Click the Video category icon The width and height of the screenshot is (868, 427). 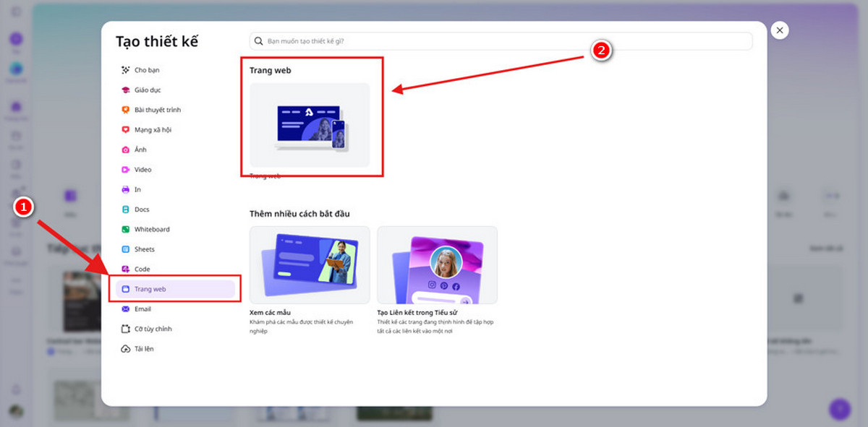pyautogui.click(x=126, y=170)
